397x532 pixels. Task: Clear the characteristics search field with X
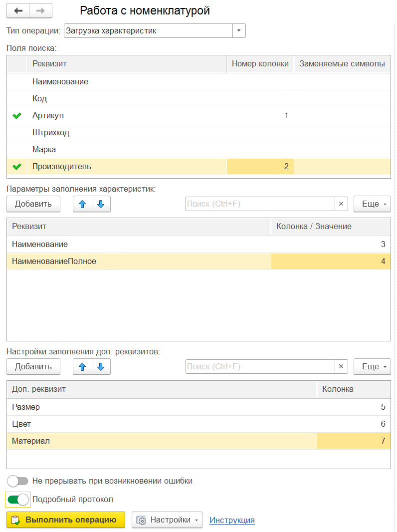point(341,204)
